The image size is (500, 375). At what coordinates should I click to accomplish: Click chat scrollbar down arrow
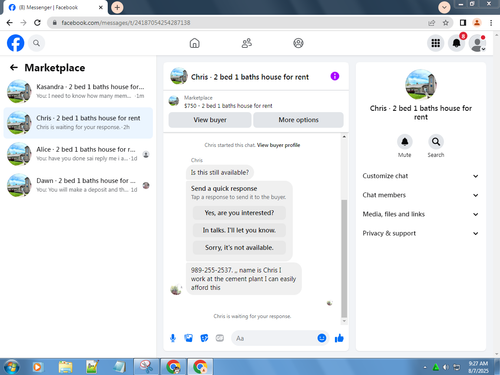[344, 321]
